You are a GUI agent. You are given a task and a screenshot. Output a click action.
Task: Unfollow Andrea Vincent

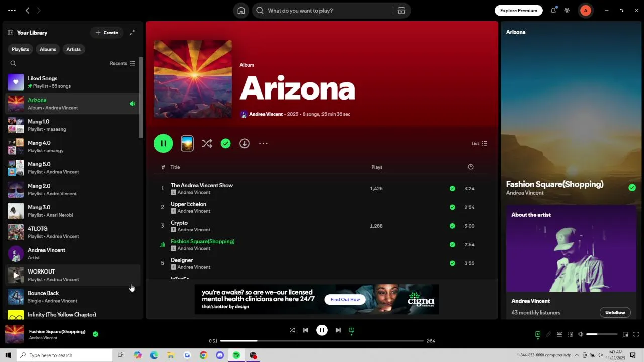click(x=615, y=313)
